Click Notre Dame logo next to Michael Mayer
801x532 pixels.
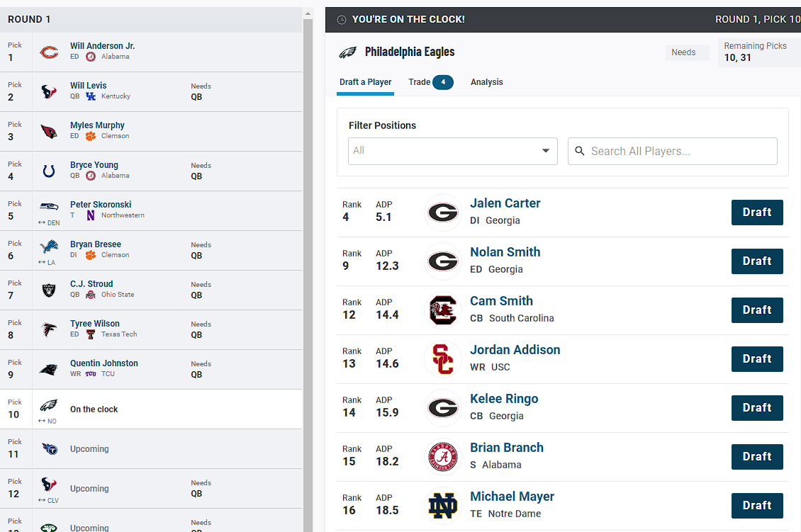[x=443, y=506]
